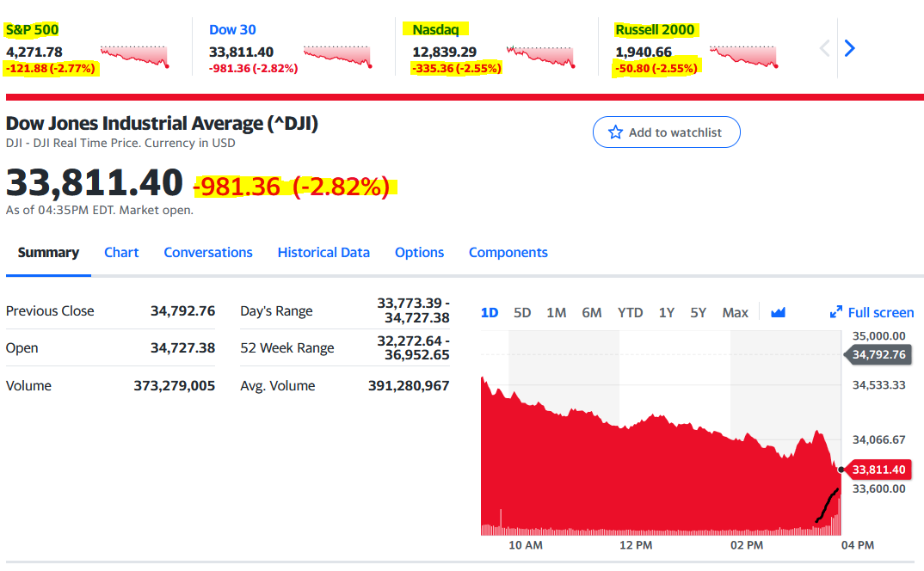Open the S&P 500 index link
The image size is (924, 571).
(32, 30)
